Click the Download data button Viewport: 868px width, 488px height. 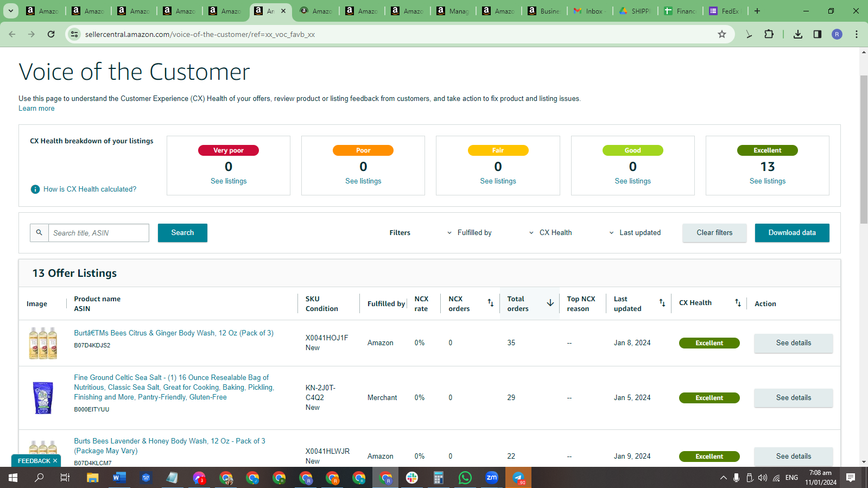[792, 233]
